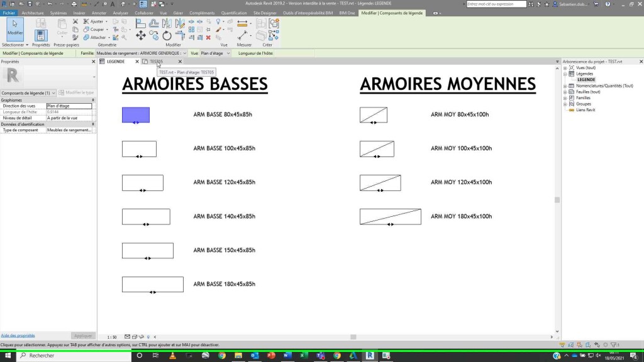The height and width of the screenshot is (362, 644).
Task: Click the search keyword input field
Action: click(x=496, y=4)
